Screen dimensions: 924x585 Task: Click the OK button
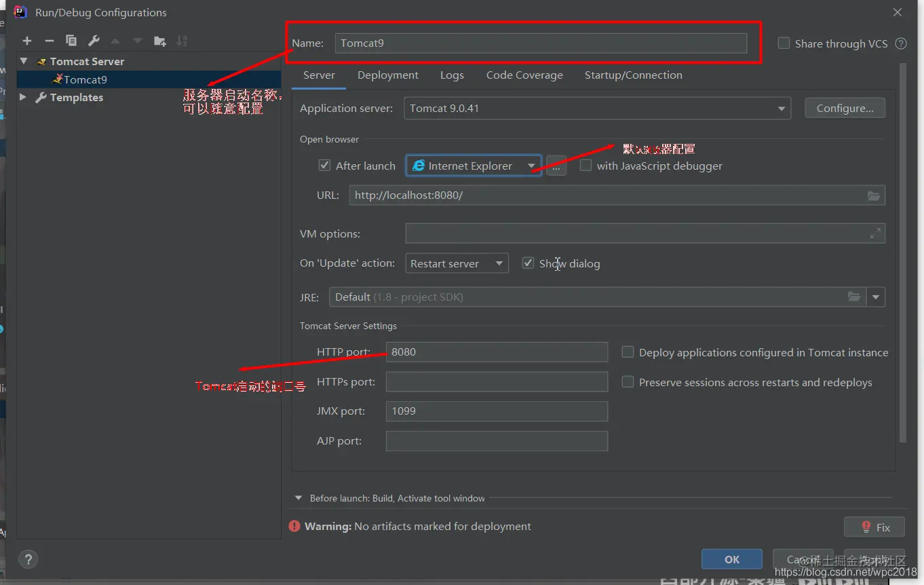pos(732,559)
